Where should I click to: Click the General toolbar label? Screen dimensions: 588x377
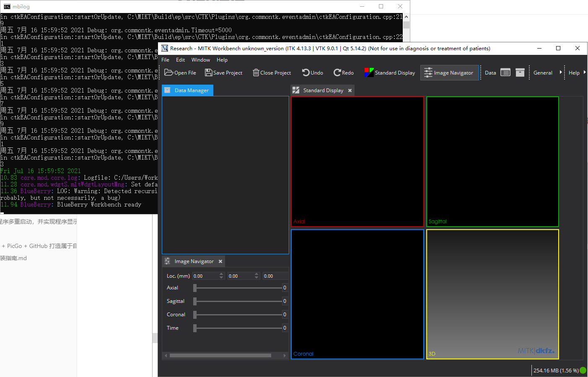(543, 73)
